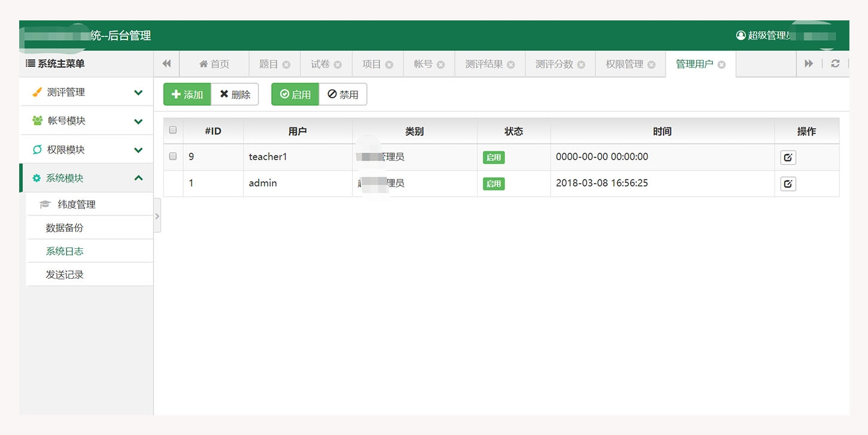Close the 权限管理 tab
Viewport: 868px width, 435px height.
point(651,65)
